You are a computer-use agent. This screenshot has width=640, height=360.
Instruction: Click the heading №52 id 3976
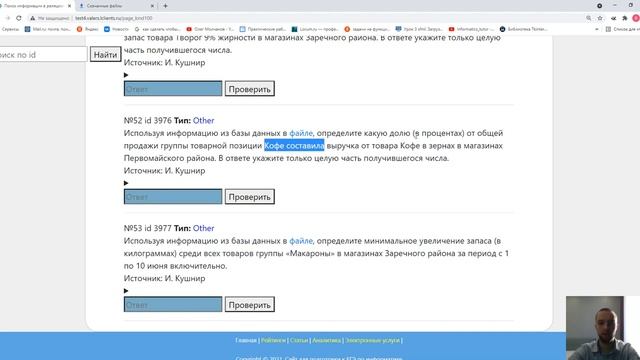pos(148,120)
